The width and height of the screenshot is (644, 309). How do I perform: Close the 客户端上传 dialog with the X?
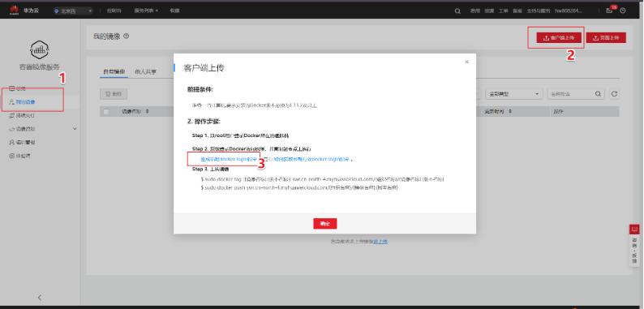pos(466,62)
